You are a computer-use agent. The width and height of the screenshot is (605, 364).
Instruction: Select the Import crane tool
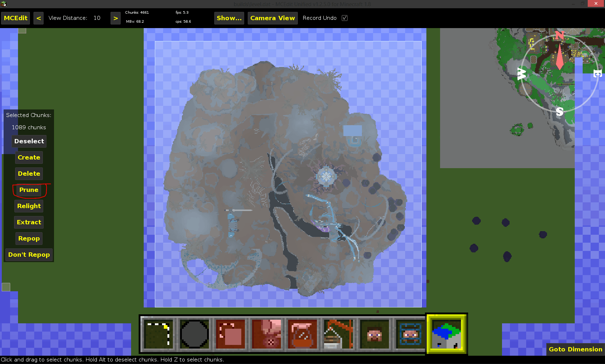[x=339, y=334]
